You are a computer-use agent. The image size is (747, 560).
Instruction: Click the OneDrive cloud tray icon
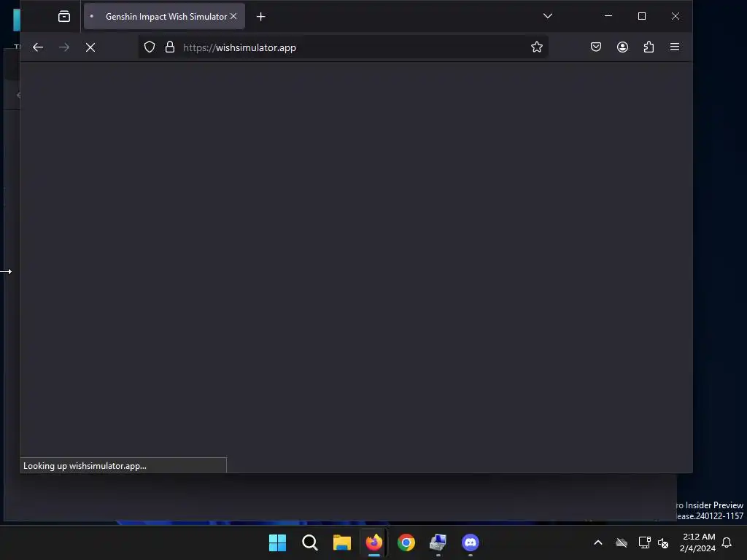click(x=622, y=542)
